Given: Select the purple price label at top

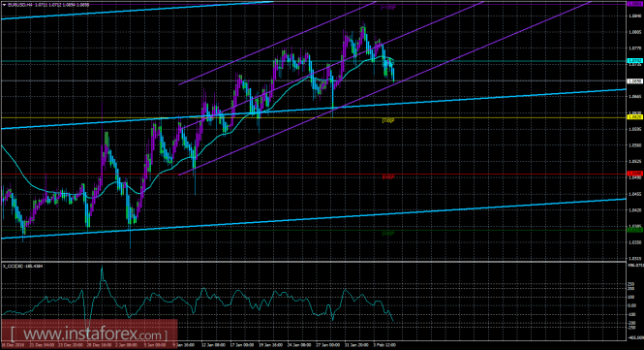Looking at the screenshot, I should coord(635,3).
